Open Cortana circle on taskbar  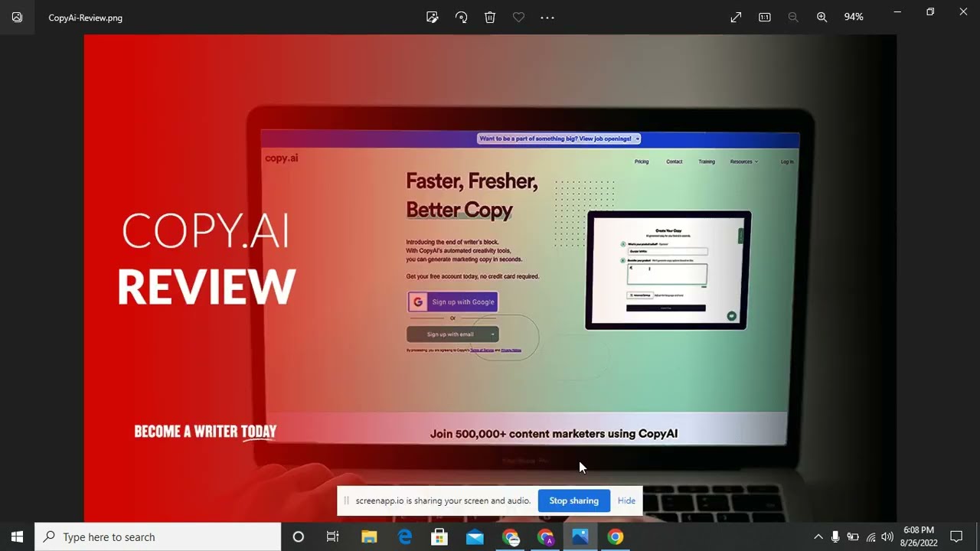coord(299,536)
